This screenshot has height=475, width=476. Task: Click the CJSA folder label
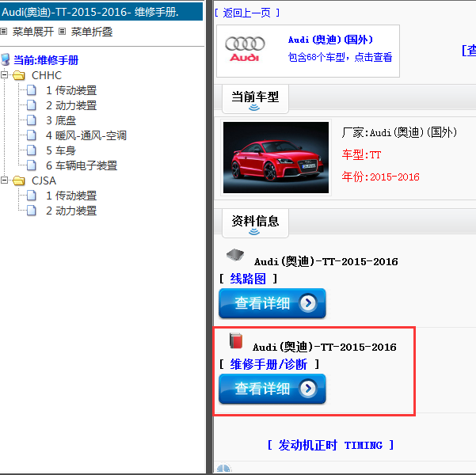coord(44,180)
